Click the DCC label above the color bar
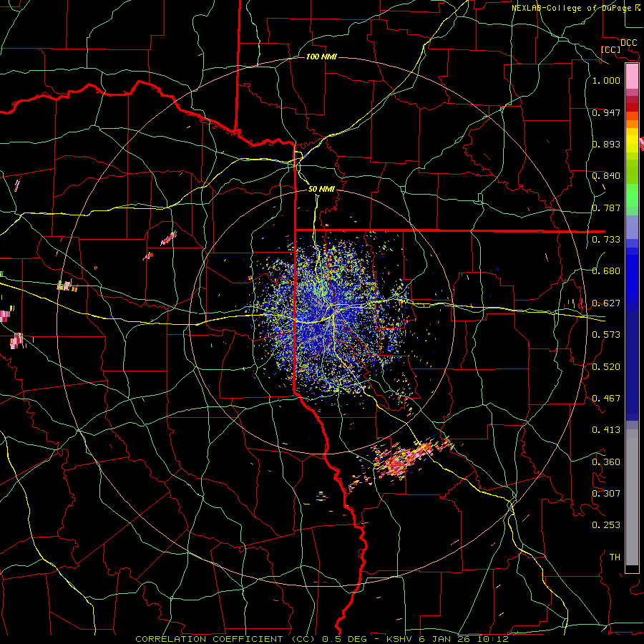This screenshot has height=644, width=644. pos(628,43)
